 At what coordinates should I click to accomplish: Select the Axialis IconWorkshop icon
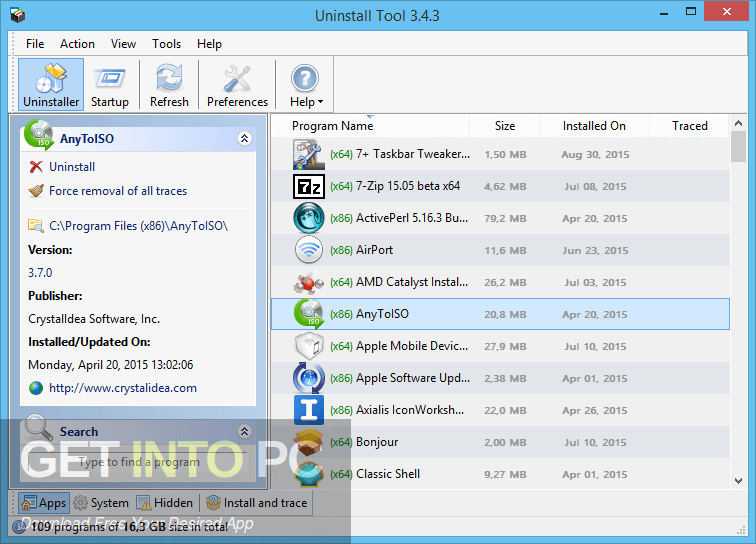pos(308,410)
